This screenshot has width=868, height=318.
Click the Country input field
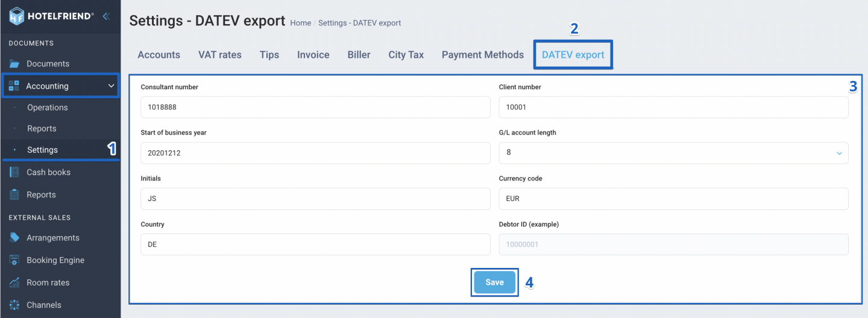coord(315,244)
